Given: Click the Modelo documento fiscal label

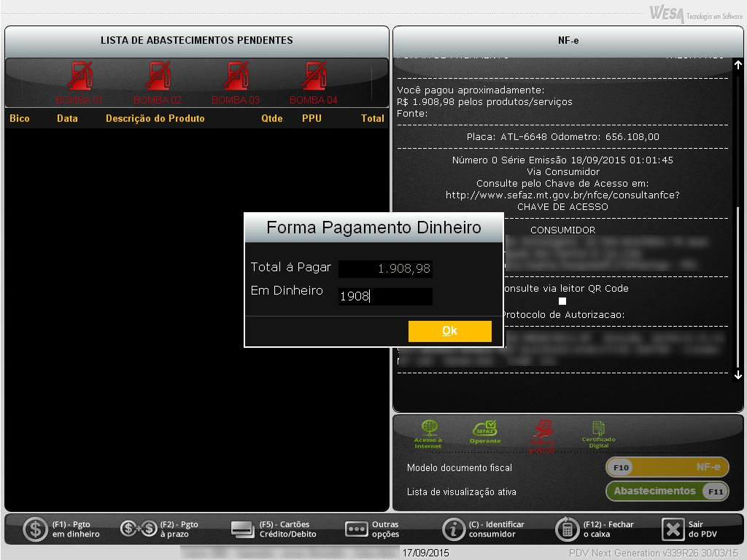Looking at the screenshot, I should tap(460, 467).
